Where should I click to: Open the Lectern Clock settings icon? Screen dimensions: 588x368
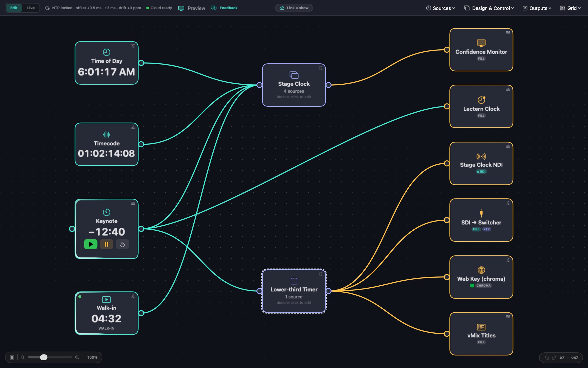508,89
